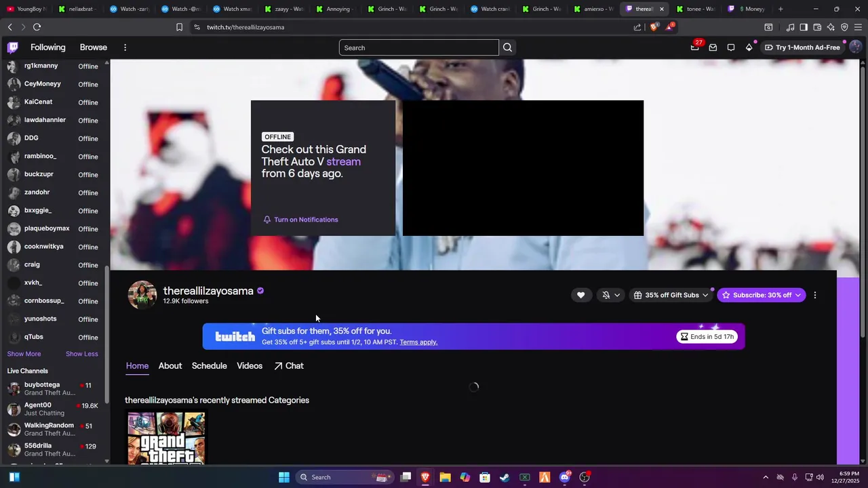Go to the Browse page
868x488 pixels.
click(94, 47)
